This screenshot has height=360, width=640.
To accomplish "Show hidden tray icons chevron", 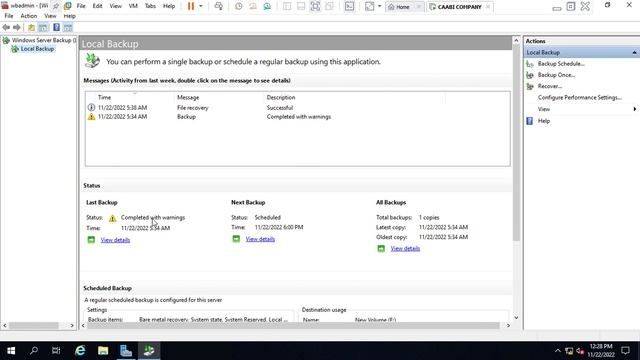I will (558, 351).
